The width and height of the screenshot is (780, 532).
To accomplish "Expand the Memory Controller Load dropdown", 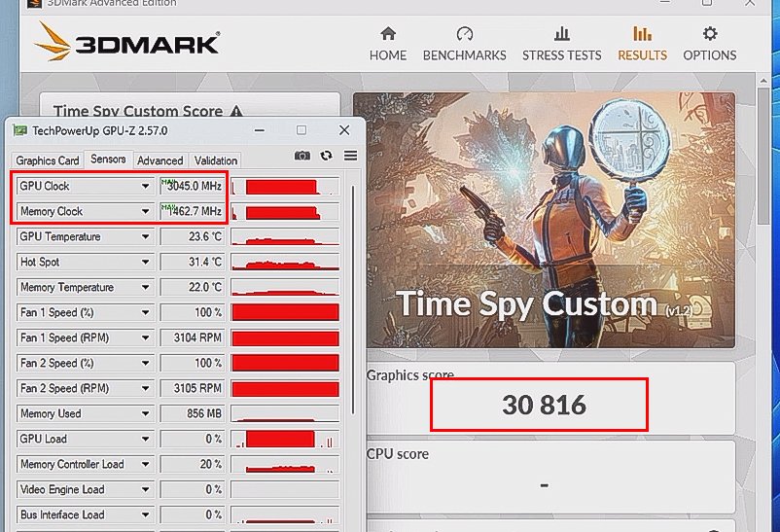I will (145, 464).
